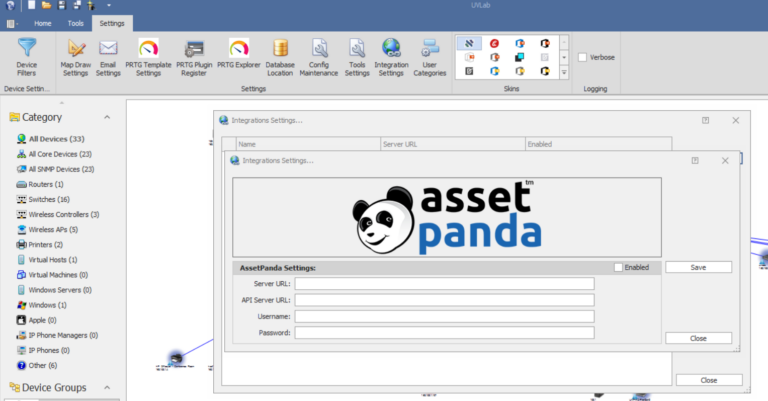Select Switches (16) category
768x401 pixels.
pos(43,200)
